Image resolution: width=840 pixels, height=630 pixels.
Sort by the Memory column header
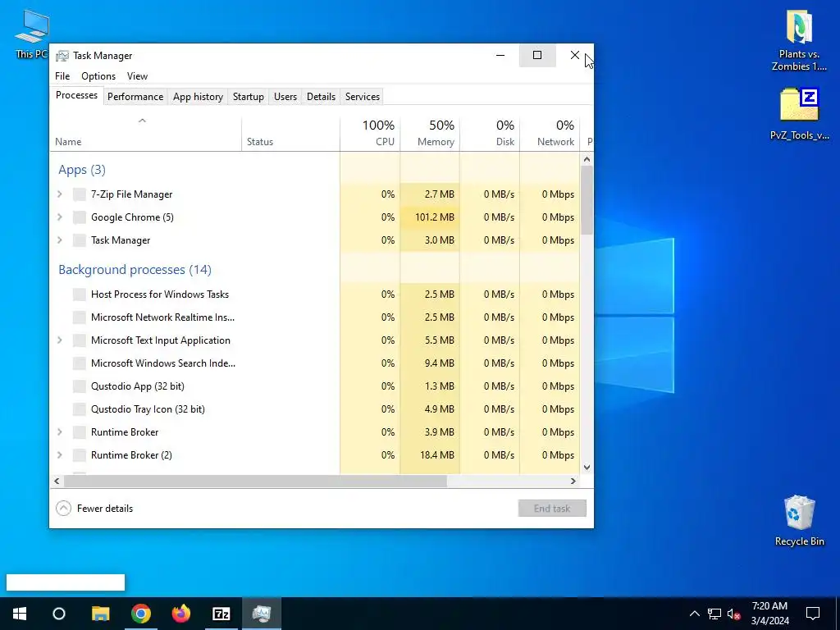[x=430, y=134]
